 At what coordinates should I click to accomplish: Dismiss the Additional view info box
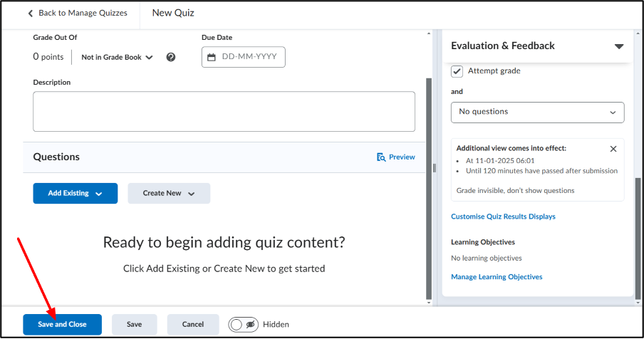613,149
